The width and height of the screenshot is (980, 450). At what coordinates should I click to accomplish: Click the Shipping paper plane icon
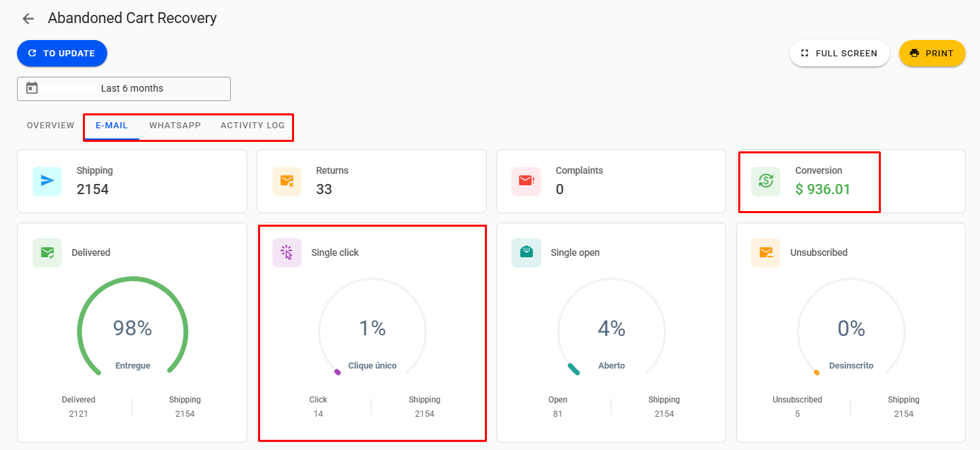(47, 181)
